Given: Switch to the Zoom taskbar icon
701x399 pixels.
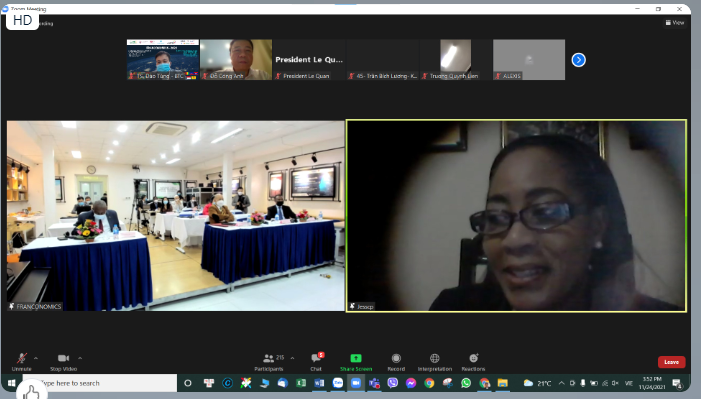Looking at the screenshot, I should coord(356,383).
